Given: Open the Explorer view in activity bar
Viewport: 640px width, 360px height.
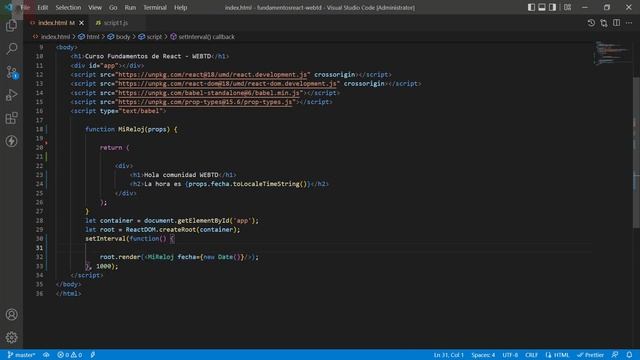Looking at the screenshot, I should point(11,26).
